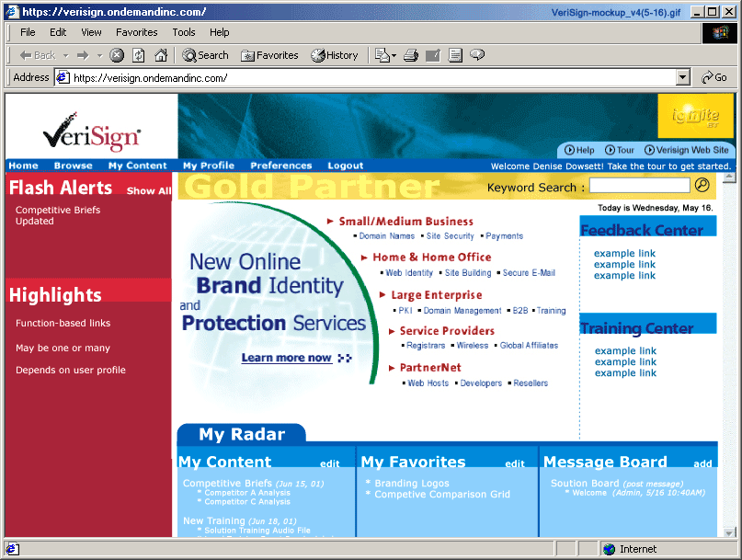Click the Ignite yellow logo

click(x=695, y=116)
